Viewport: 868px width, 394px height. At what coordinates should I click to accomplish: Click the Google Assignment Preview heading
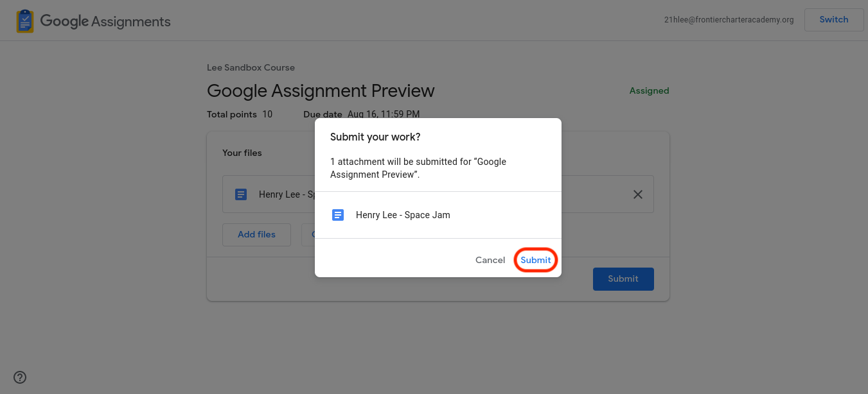(x=321, y=90)
